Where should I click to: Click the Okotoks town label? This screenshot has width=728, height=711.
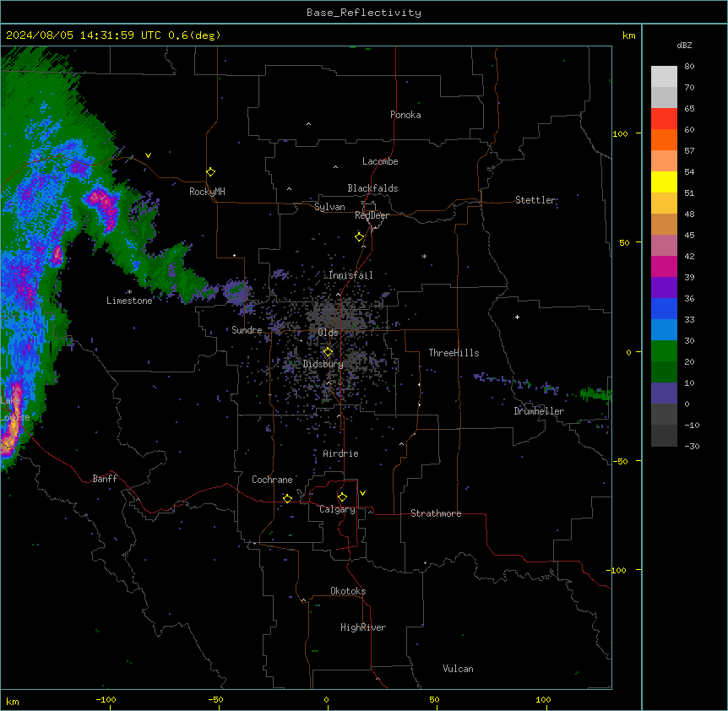coord(348,591)
